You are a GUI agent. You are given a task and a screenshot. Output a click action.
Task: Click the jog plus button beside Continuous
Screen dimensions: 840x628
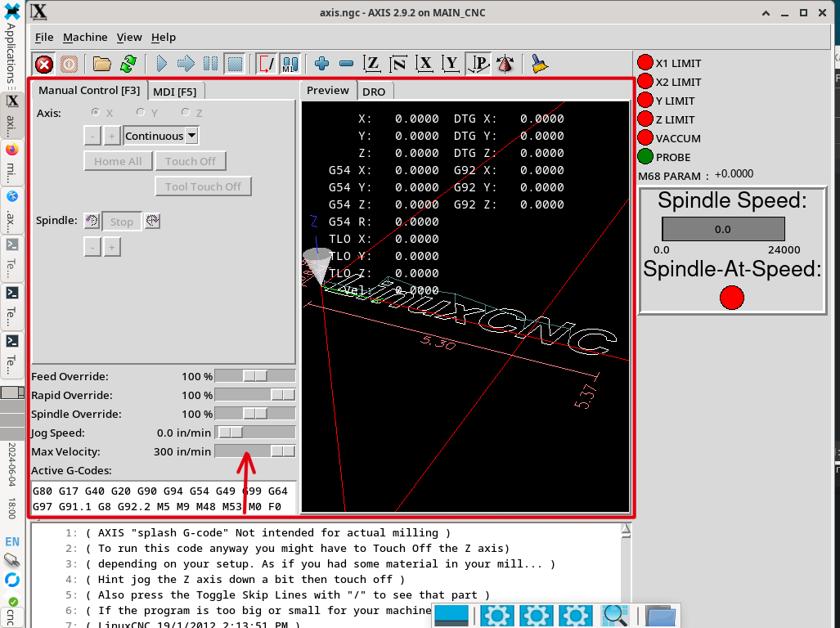coord(111,136)
